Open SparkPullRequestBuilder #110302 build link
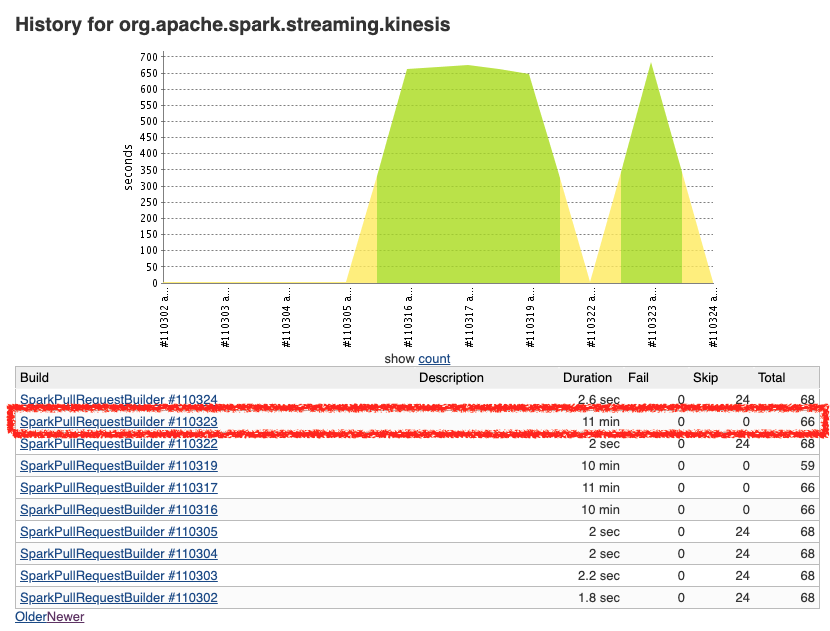The height and width of the screenshot is (631, 830). pyautogui.click(x=119, y=598)
